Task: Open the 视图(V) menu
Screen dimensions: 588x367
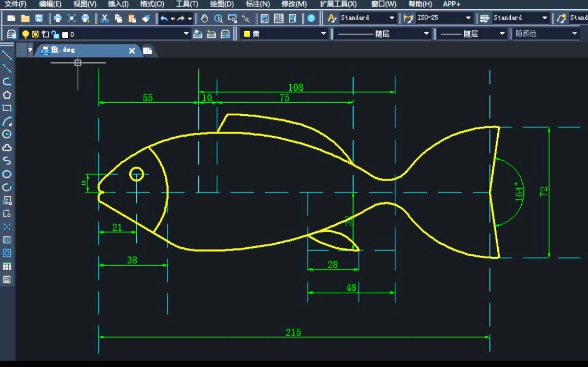Action: pyautogui.click(x=85, y=4)
